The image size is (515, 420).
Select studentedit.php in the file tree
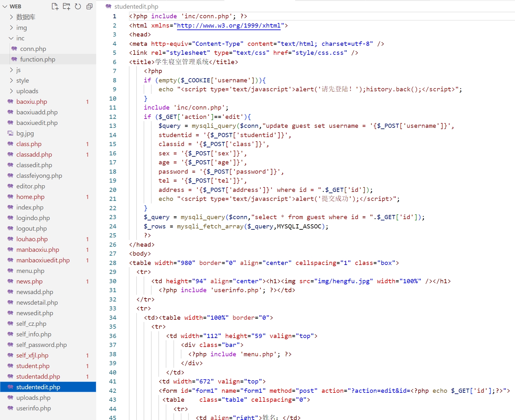[x=48, y=387]
